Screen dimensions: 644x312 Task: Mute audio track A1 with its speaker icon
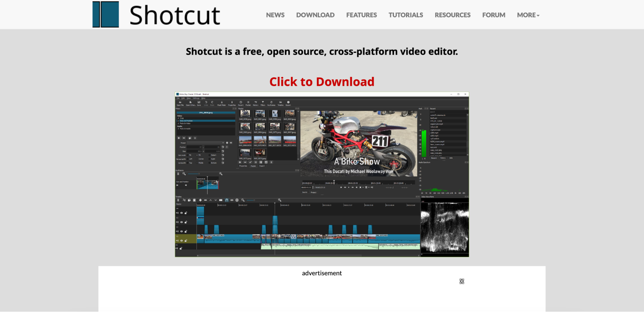[177, 248]
